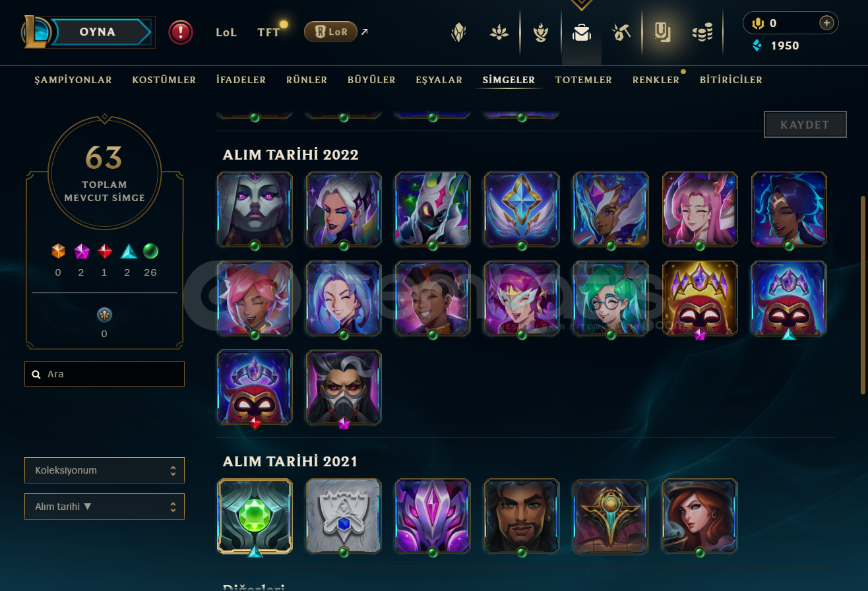Switch to the TFT game mode
The image size is (868, 591).
[268, 32]
